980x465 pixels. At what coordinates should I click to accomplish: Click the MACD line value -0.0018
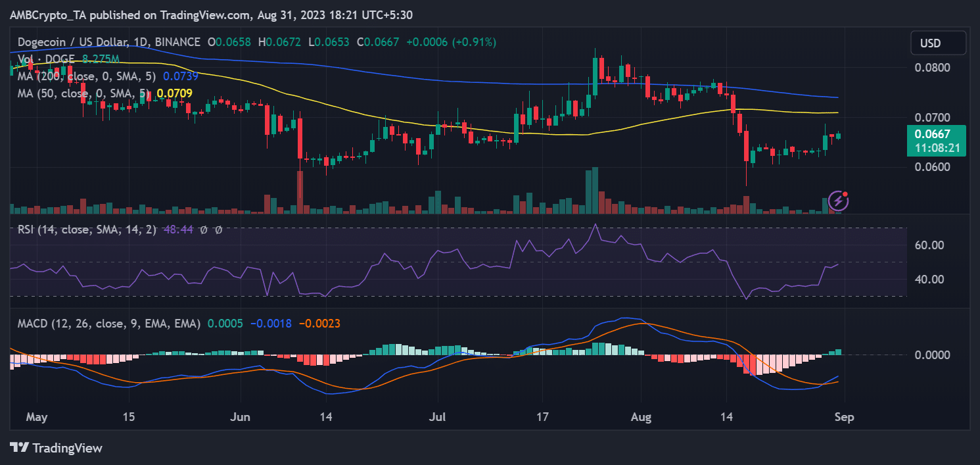click(271, 324)
